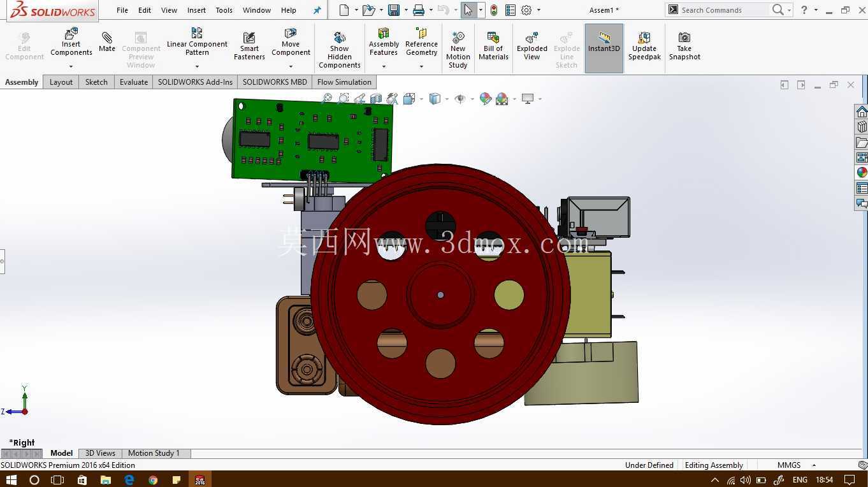
Task: Click Hide/Show Items eye icon
Action: pos(460,98)
